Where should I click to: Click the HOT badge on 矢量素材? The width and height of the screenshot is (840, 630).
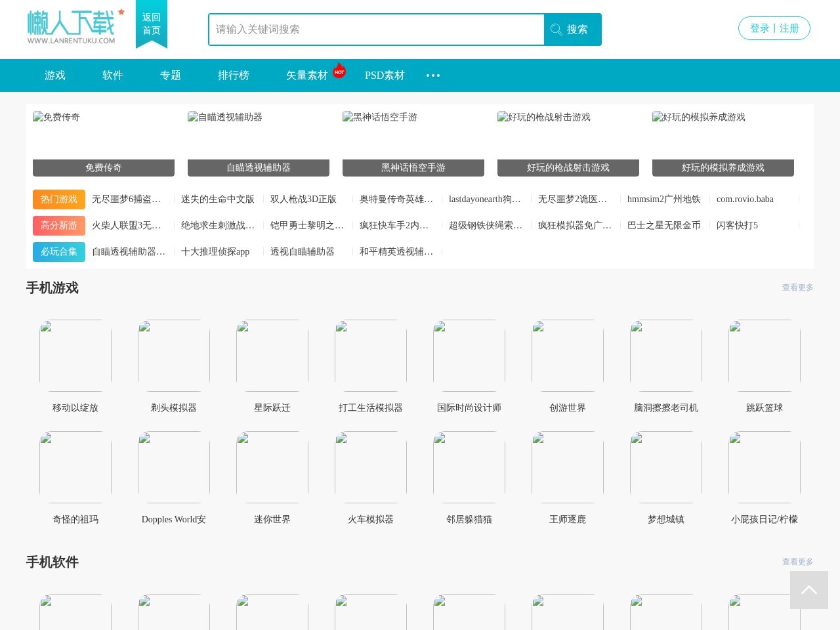point(339,70)
